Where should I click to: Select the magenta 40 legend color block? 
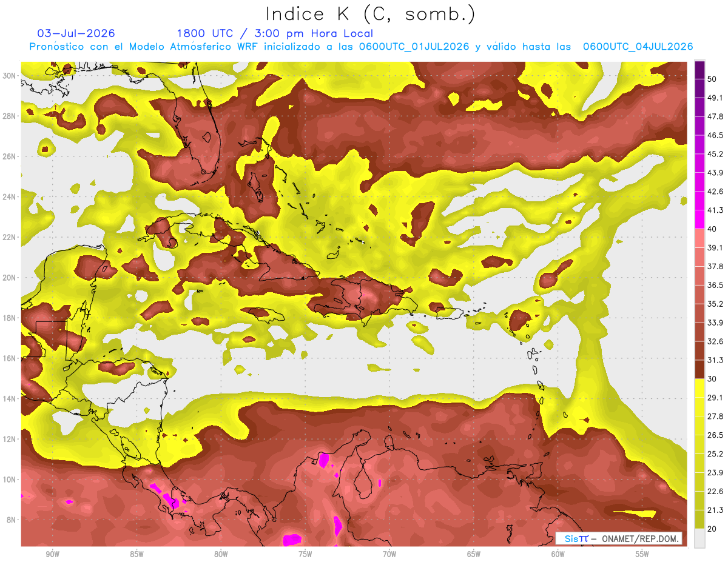(x=699, y=219)
